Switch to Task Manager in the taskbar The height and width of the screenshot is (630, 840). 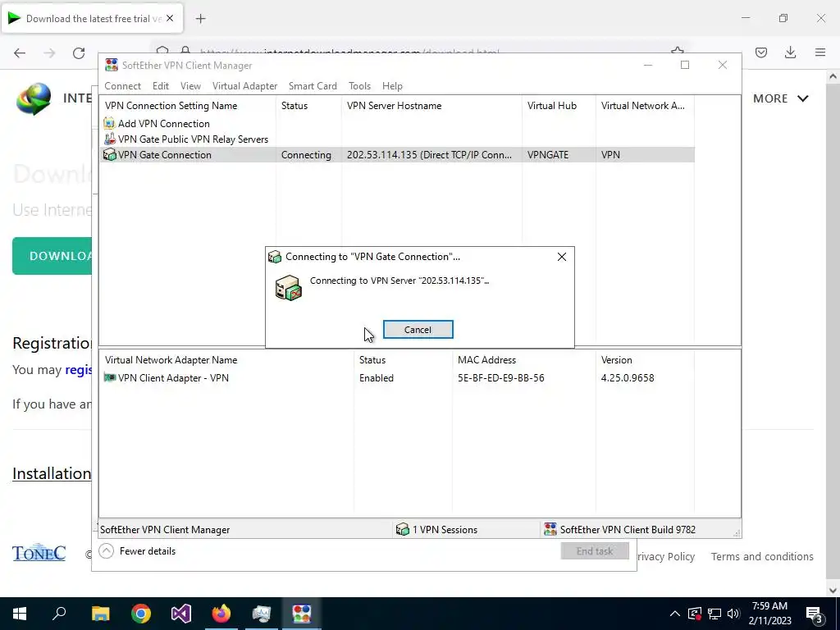coord(262,614)
